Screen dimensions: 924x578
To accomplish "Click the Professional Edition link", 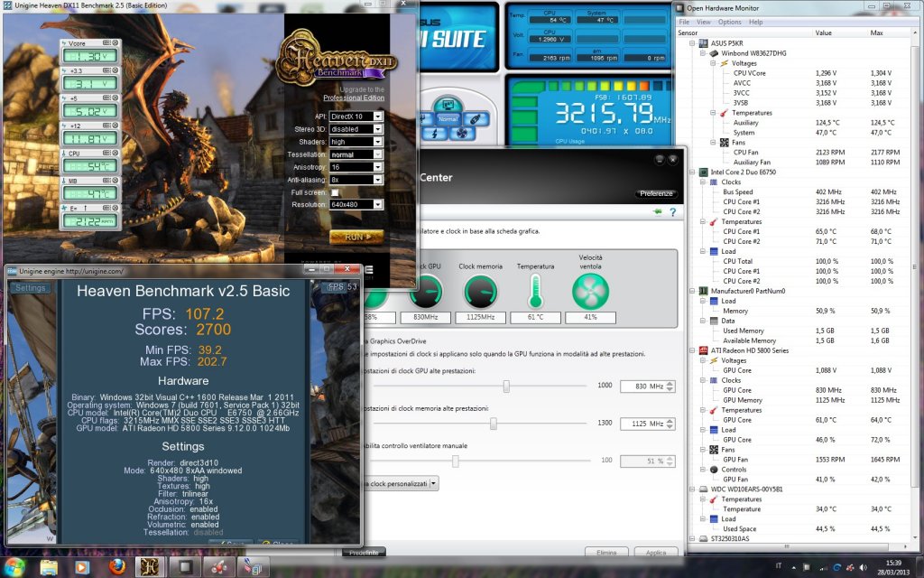I will pos(354,98).
